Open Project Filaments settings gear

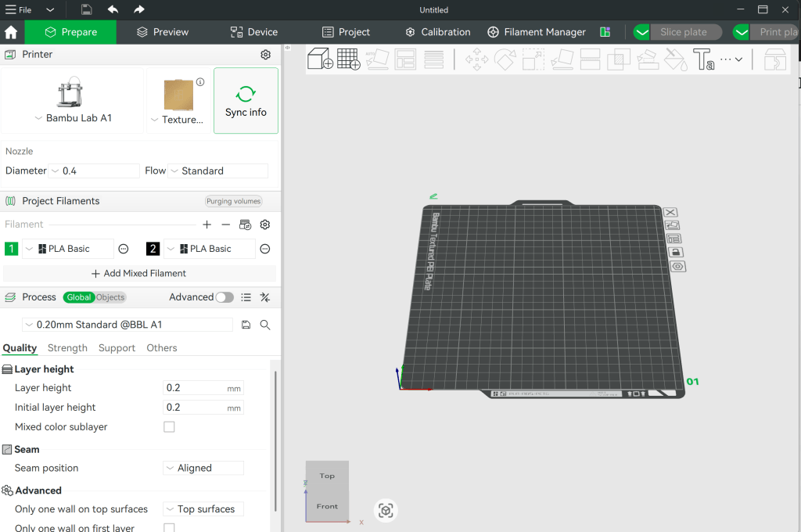264,225
